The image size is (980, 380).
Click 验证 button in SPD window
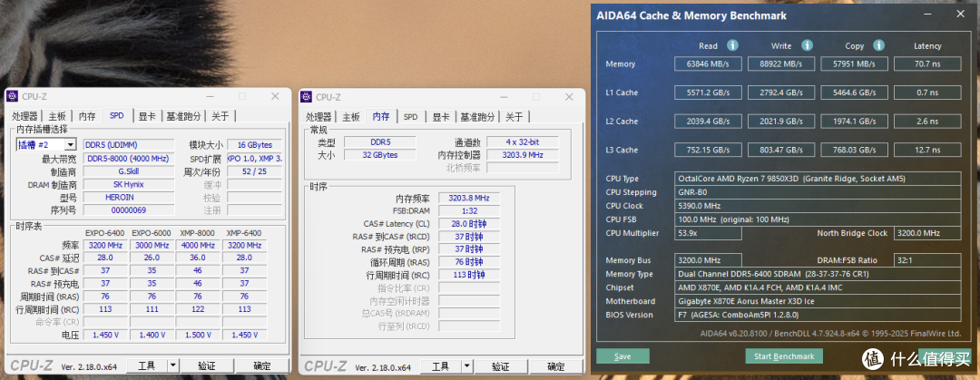point(206,366)
